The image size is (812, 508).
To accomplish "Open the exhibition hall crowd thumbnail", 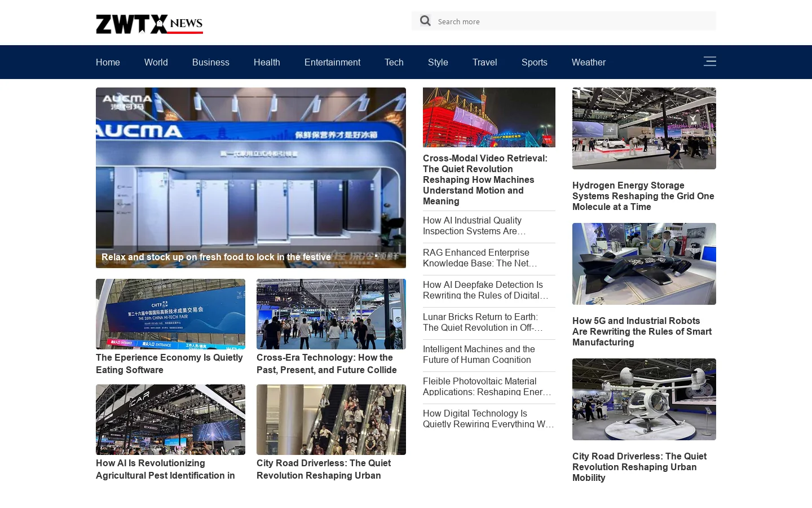I will pyautogui.click(x=331, y=314).
